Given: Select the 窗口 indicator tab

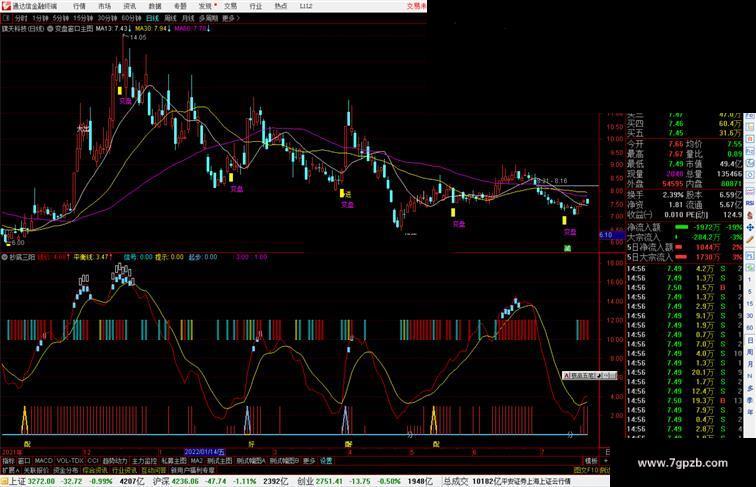Looking at the screenshot, I should click(x=24, y=461).
